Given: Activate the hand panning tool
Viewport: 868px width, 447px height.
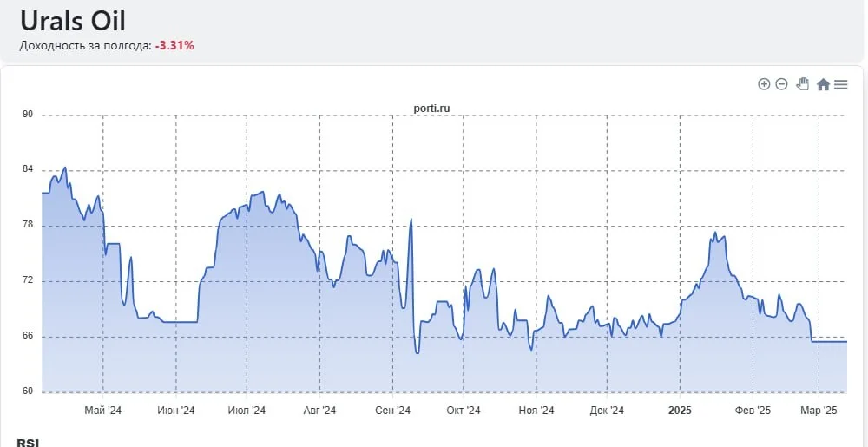Looking at the screenshot, I should (x=802, y=84).
